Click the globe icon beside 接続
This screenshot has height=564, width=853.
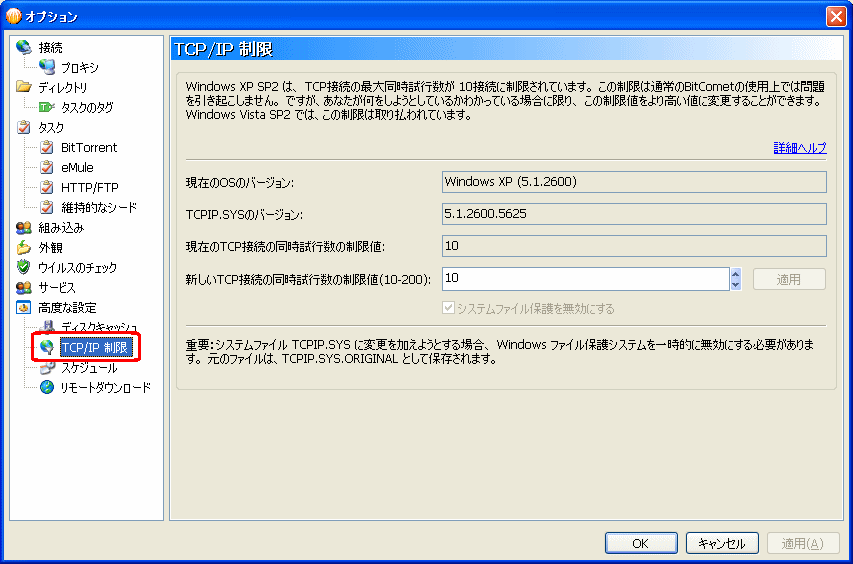click(x=23, y=47)
